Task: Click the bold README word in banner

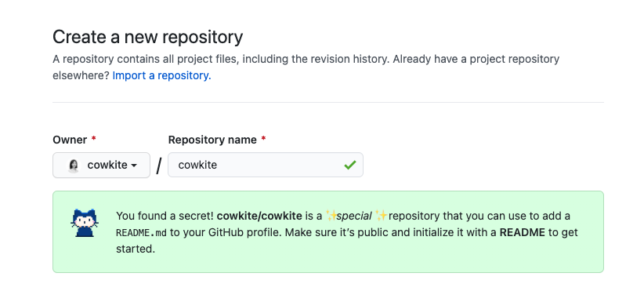Action: 522,233
